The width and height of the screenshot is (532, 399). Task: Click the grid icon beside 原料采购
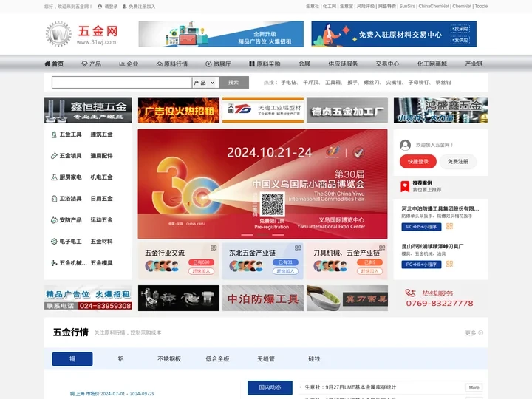252,64
